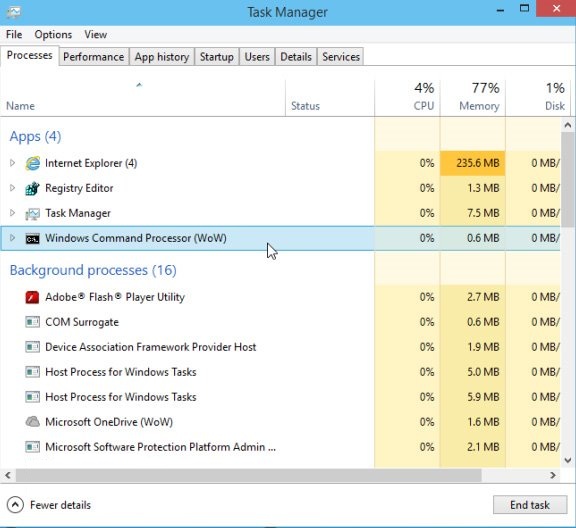Viewport: 576px width, 528px height.
Task: Click the End task button
Action: click(530, 505)
